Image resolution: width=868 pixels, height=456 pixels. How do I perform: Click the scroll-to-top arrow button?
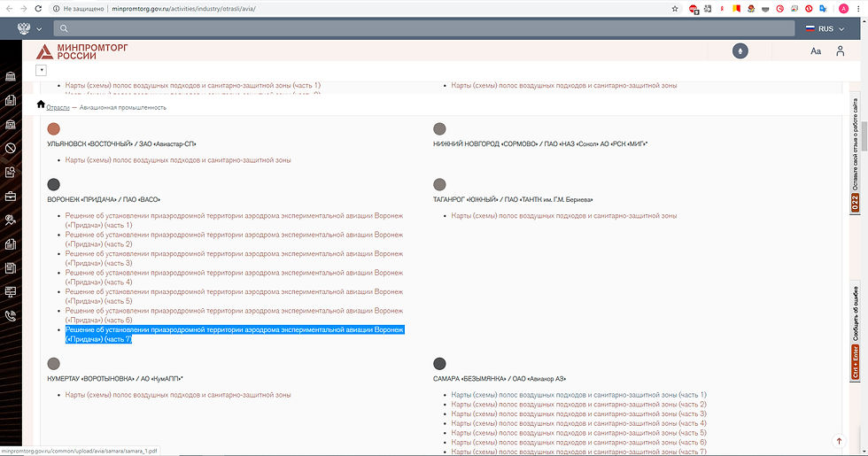(839, 441)
